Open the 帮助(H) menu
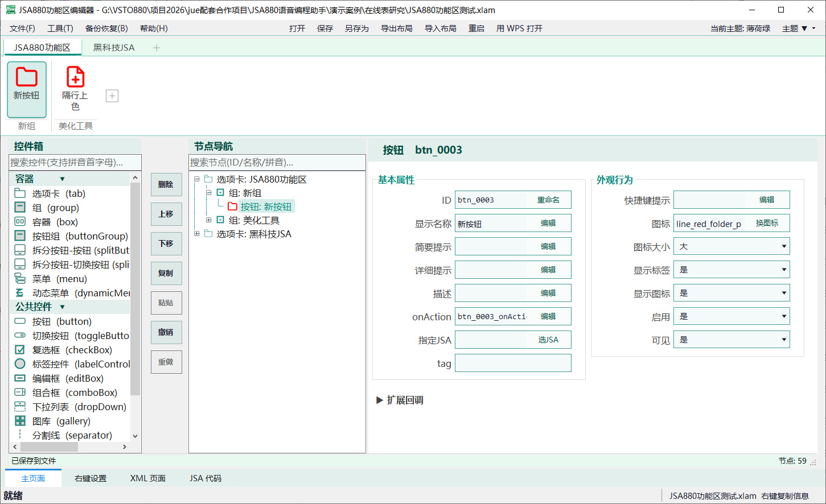 click(x=154, y=28)
